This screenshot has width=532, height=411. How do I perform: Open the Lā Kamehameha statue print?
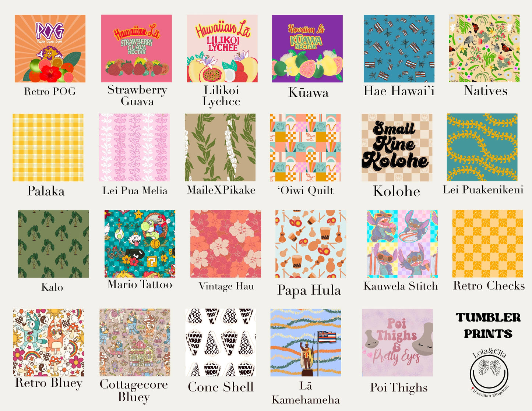point(306,343)
